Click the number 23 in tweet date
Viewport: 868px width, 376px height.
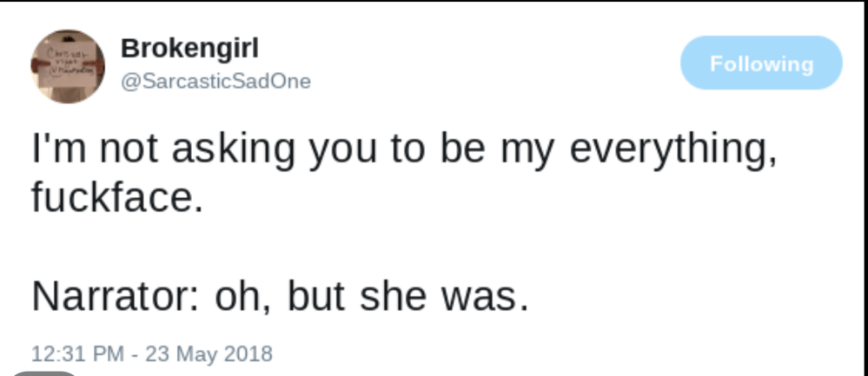[x=156, y=353]
